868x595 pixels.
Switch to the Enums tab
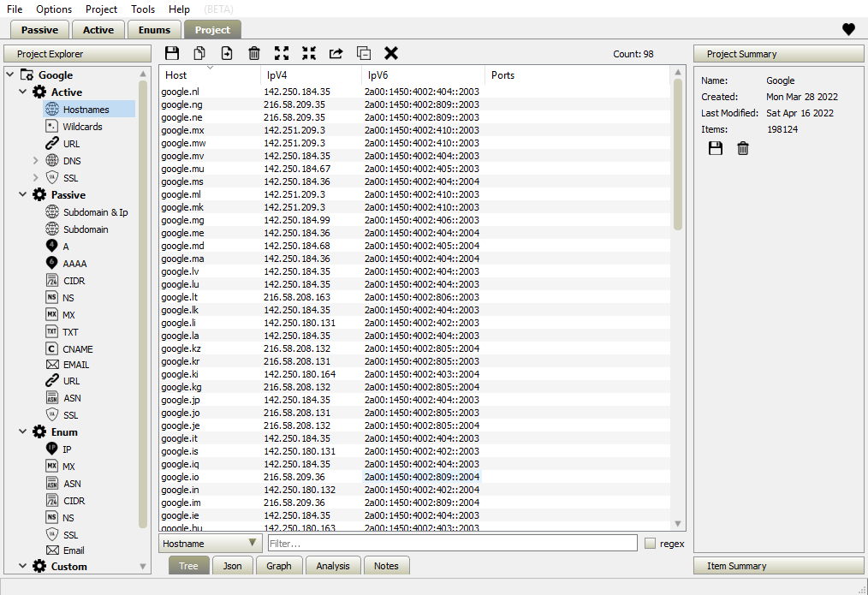pyautogui.click(x=154, y=30)
